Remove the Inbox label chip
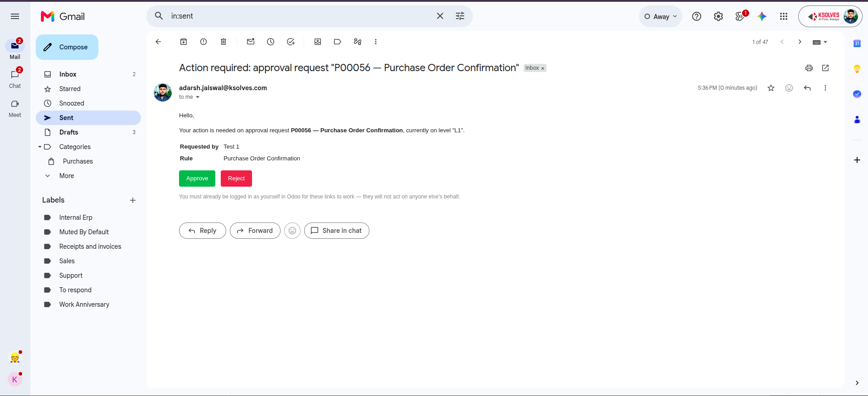868x396 pixels. (543, 68)
